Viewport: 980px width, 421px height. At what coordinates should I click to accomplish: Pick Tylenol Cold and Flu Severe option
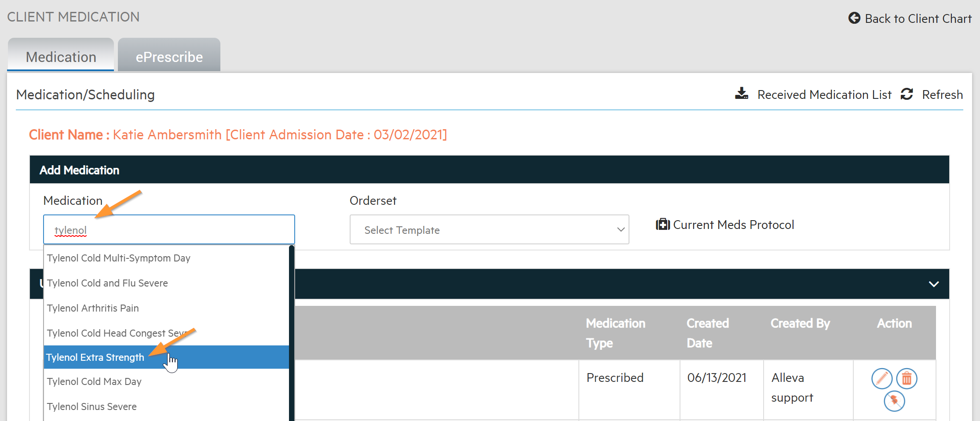point(107,283)
